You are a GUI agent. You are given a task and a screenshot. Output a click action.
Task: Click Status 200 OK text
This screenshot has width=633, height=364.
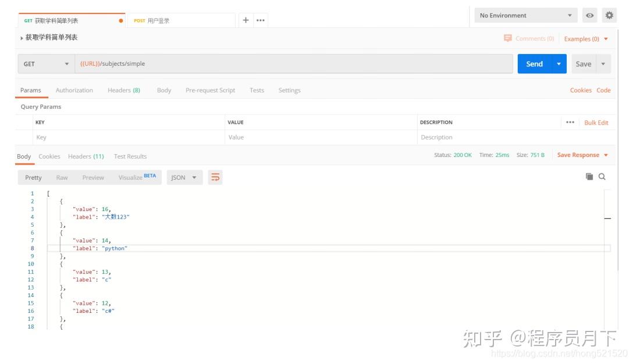click(x=453, y=155)
